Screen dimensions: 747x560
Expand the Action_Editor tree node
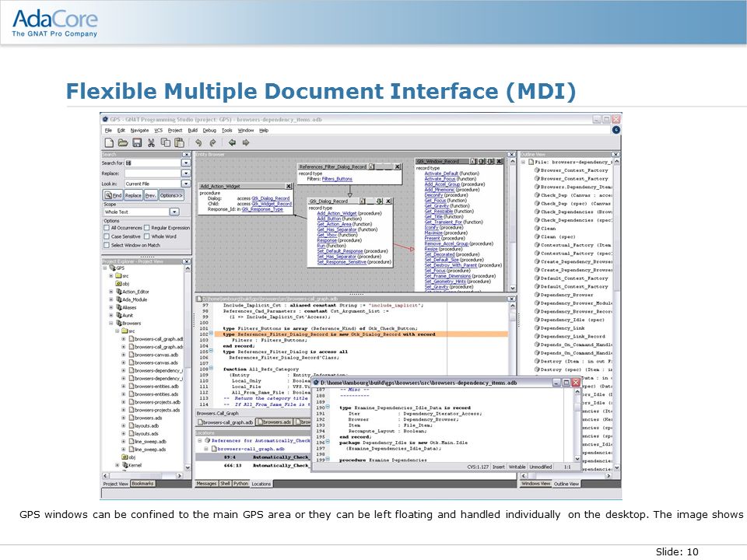click(x=111, y=292)
